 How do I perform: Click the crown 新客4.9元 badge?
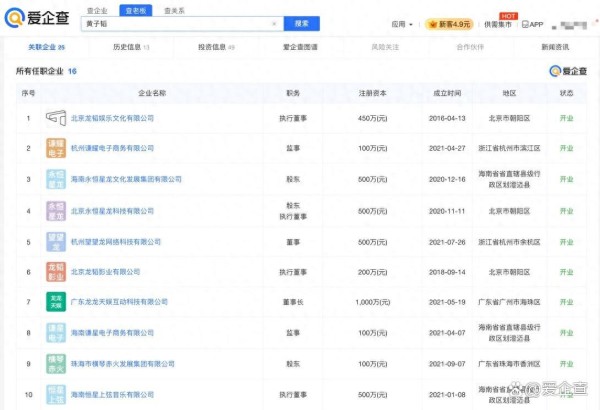(x=449, y=24)
